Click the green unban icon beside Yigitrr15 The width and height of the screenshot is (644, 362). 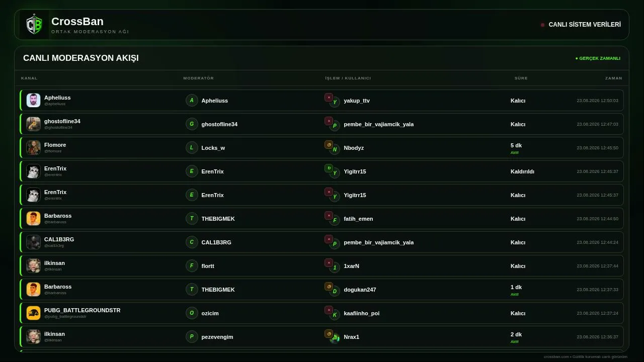click(x=329, y=168)
